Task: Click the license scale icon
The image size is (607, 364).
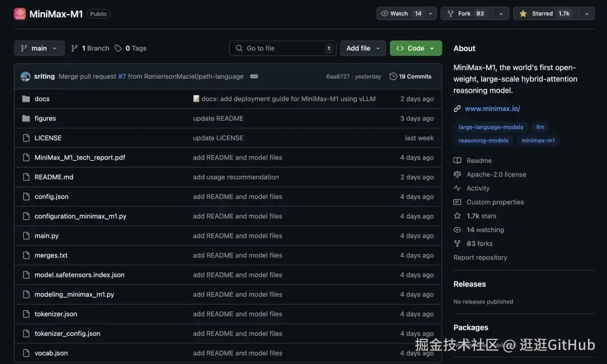Action: click(457, 175)
